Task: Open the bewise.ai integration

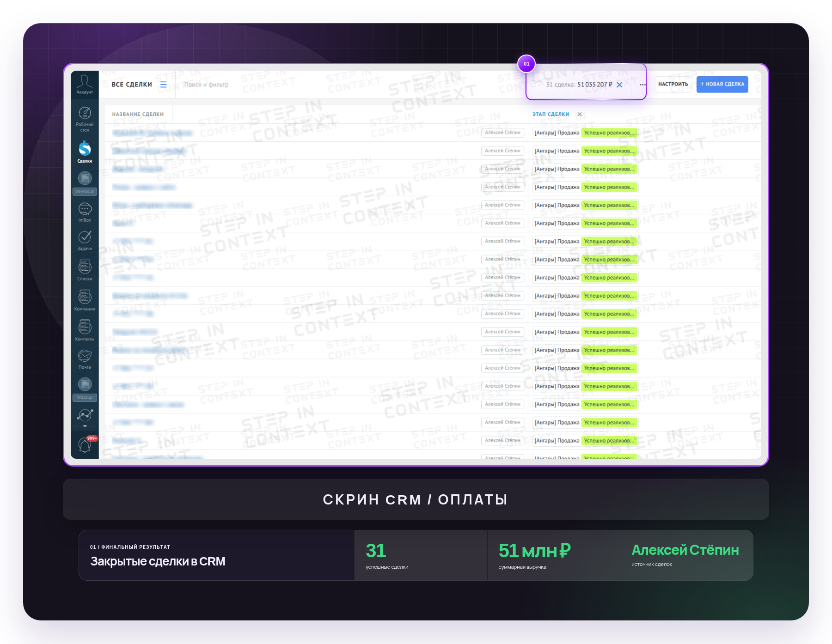Action: pos(85,183)
